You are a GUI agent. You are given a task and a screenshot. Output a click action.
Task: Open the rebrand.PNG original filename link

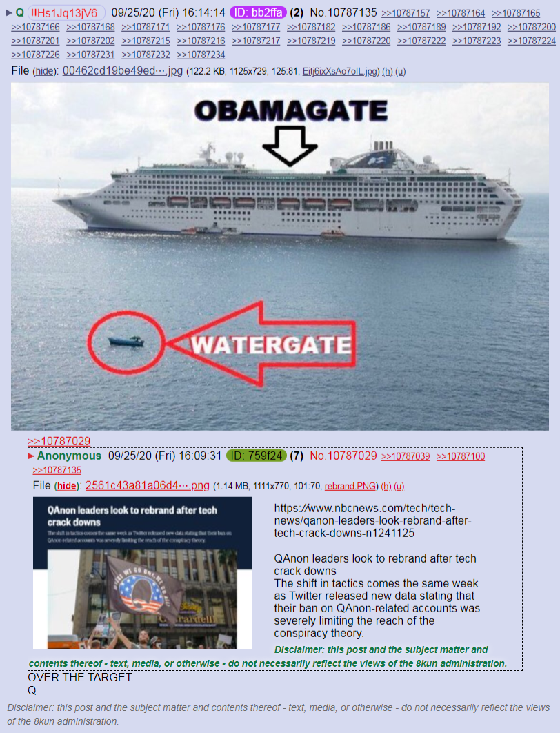(350, 486)
